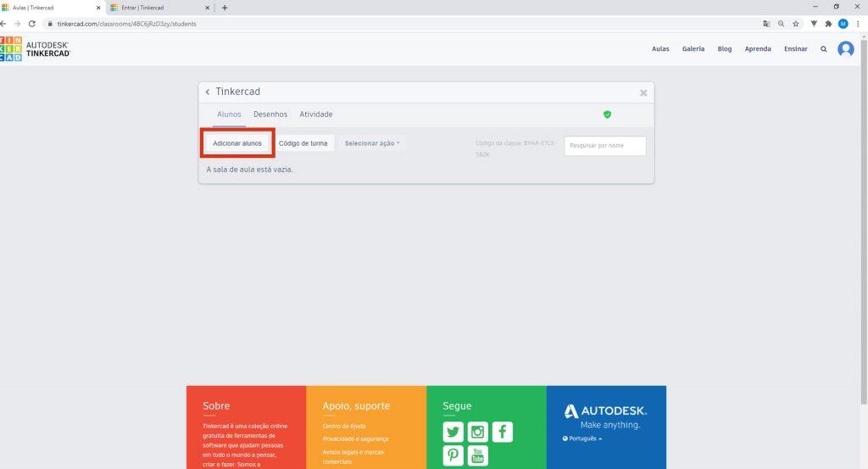Click the Segue footer heading
Viewport: 868px width, 469px height.
point(457,406)
